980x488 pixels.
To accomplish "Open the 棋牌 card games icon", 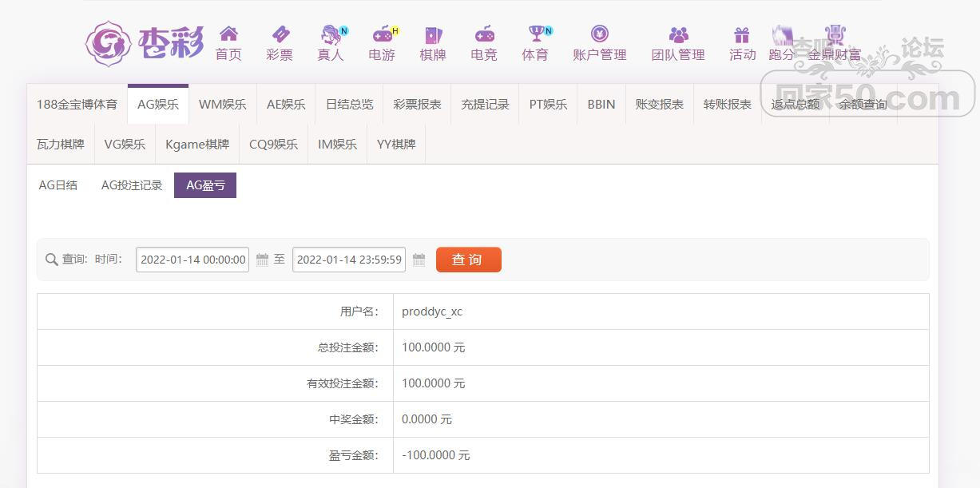I will [433, 34].
